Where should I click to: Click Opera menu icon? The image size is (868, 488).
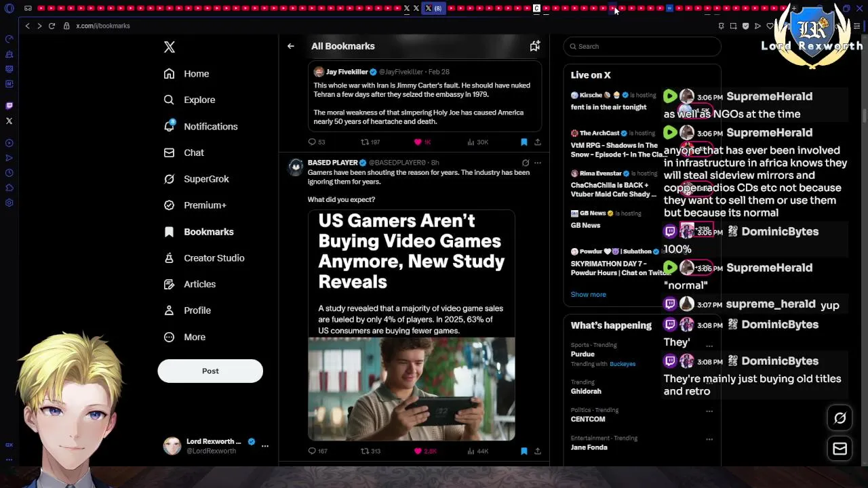coord(9,8)
